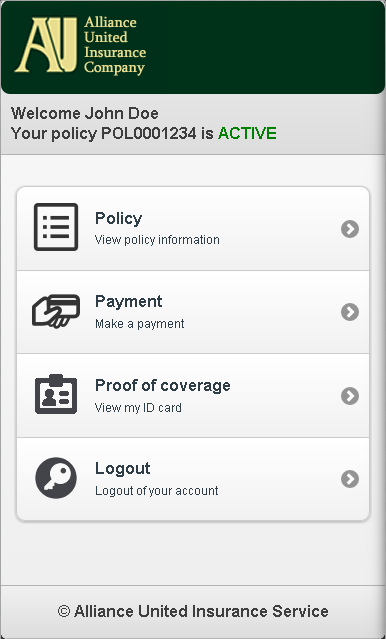This screenshot has height=639, width=386.
Task: Open Policy using its arrow chevron
Action: point(350,229)
